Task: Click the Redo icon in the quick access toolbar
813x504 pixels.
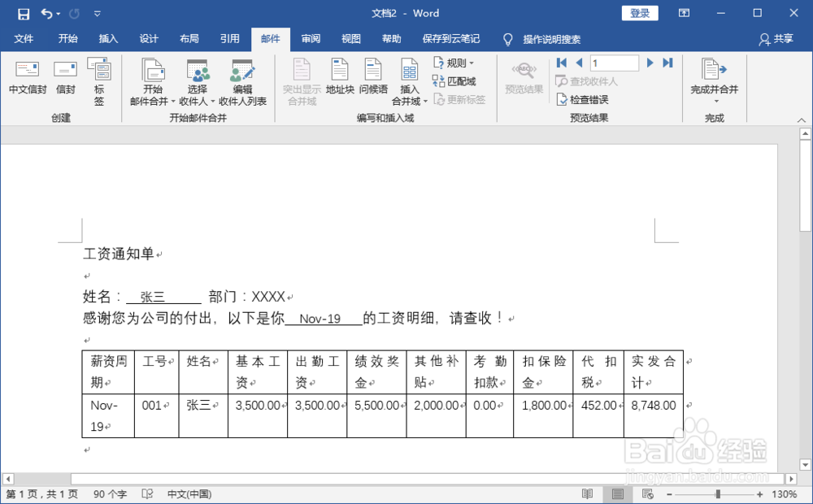Action: [x=74, y=14]
